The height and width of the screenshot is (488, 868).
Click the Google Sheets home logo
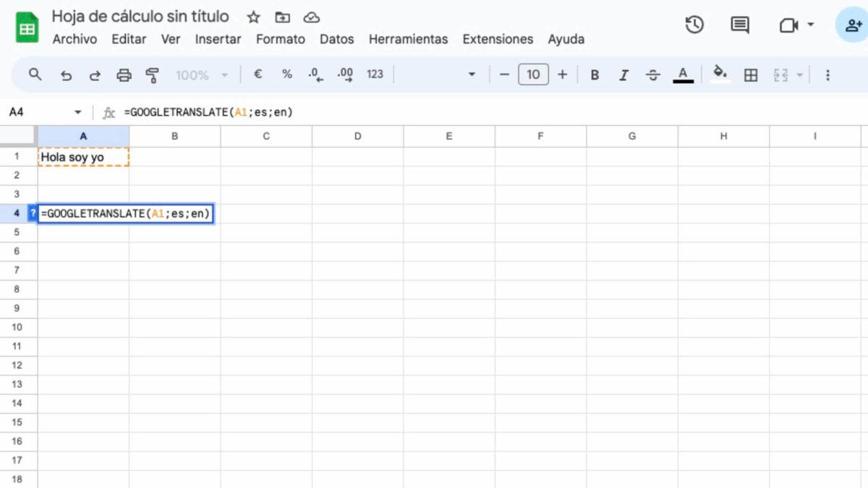pyautogui.click(x=27, y=27)
